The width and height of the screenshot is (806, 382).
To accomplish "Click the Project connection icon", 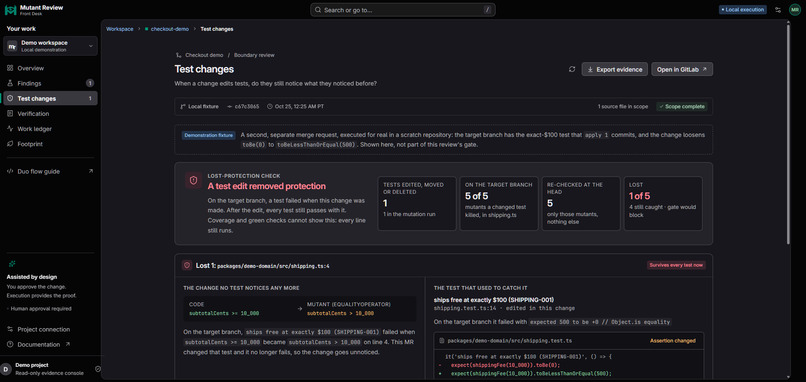I will pyautogui.click(x=10, y=329).
